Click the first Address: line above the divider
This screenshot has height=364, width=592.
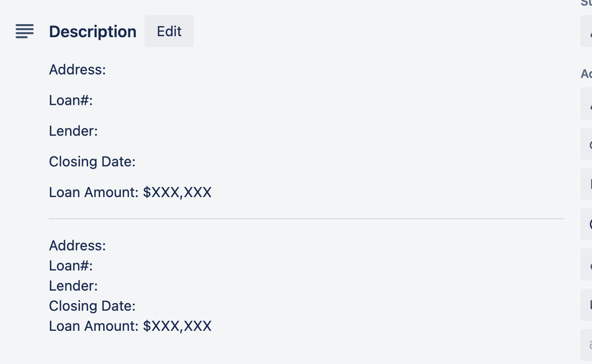[x=78, y=70]
